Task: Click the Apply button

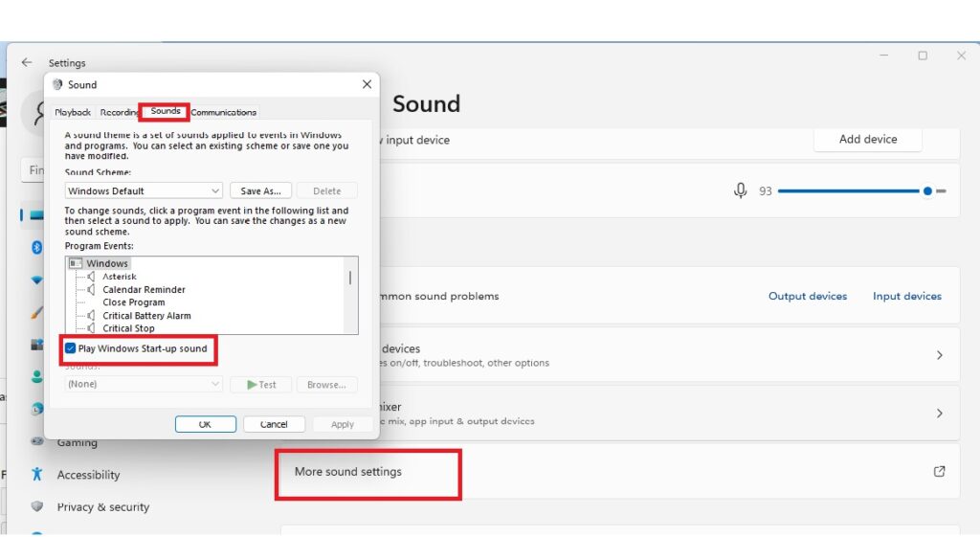Action: point(342,424)
